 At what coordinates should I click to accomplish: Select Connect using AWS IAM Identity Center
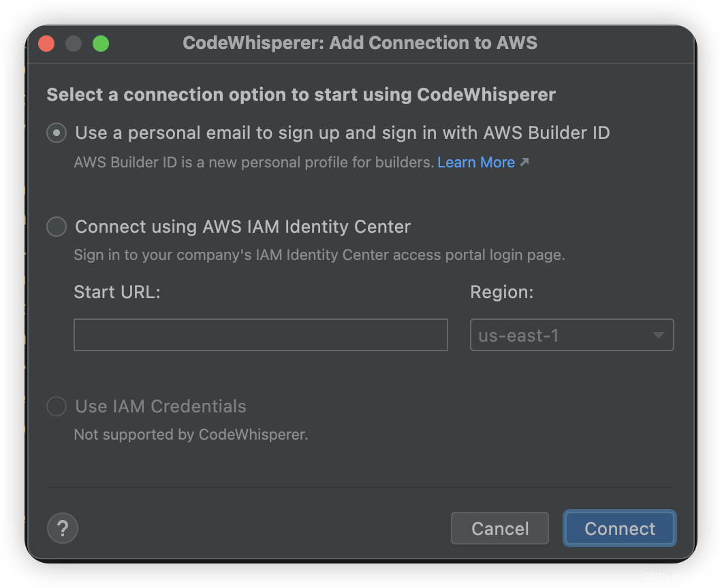click(56, 227)
